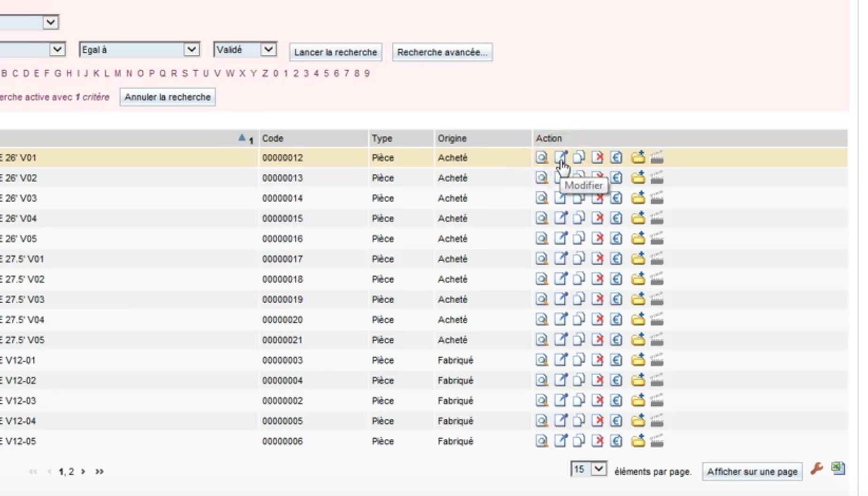Open the topmost partially visible dropdown
The width and height of the screenshot is (868, 496).
click(x=29, y=22)
